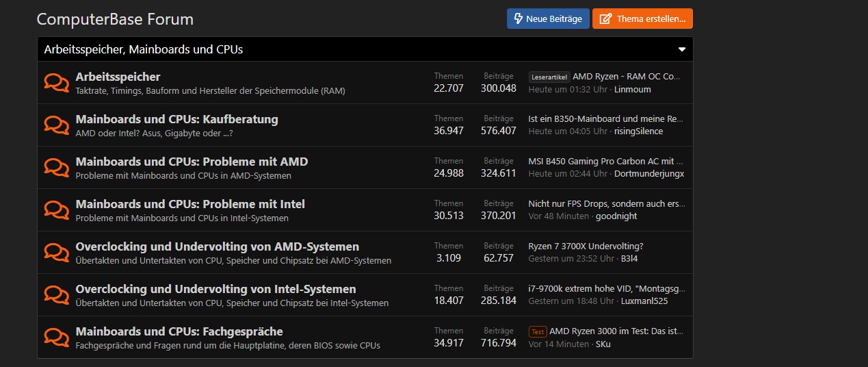868x367 pixels.
Task: Click the lightning bolt icon in Neue Beiträge
Action: coord(518,18)
